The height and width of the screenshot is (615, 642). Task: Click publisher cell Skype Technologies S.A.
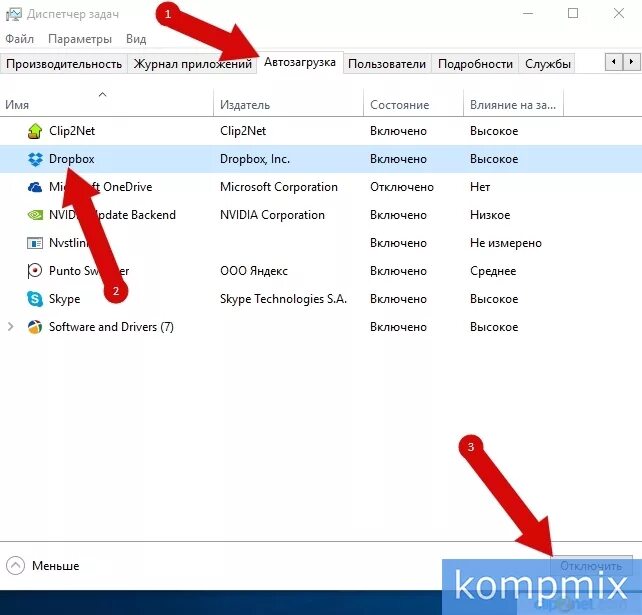(x=283, y=299)
